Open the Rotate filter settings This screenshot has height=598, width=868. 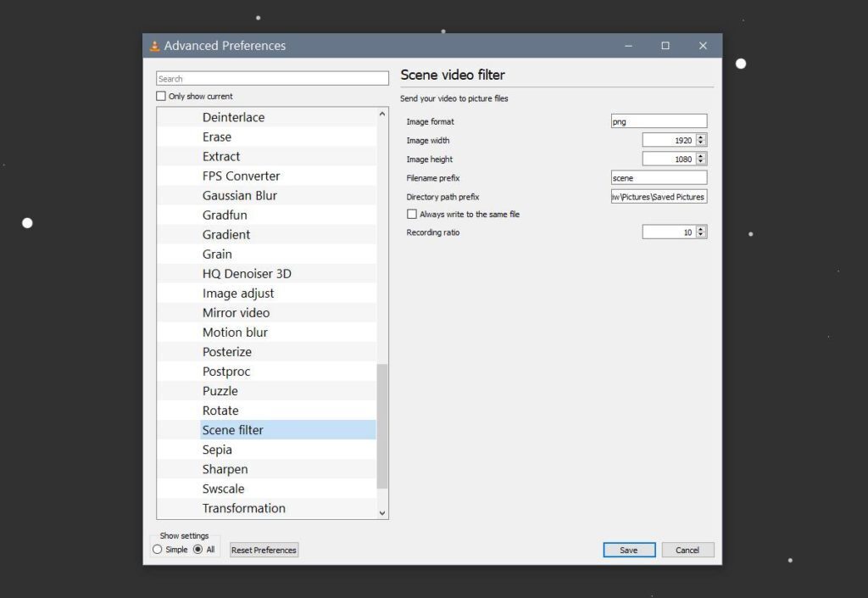tap(220, 410)
